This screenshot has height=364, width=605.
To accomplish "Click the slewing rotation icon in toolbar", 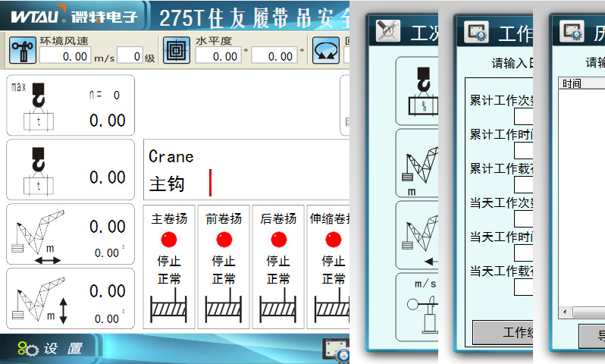I will [x=326, y=50].
